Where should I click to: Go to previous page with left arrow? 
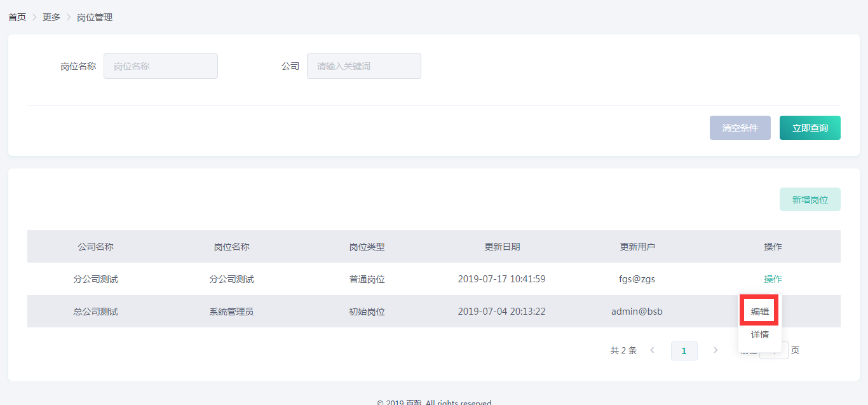click(653, 350)
